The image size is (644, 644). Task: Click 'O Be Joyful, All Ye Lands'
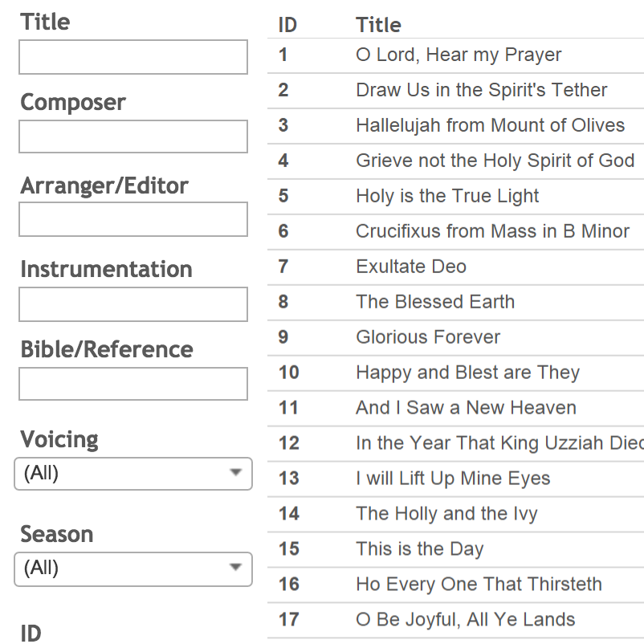pyautogui.click(x=465, y=621)
